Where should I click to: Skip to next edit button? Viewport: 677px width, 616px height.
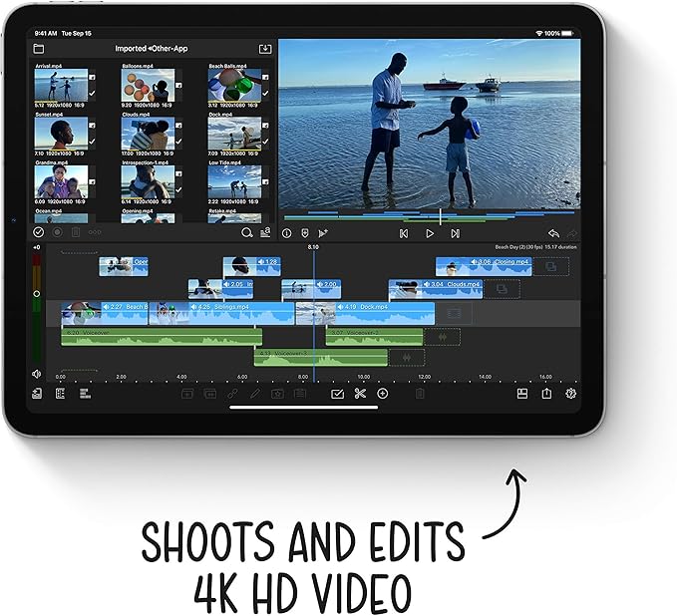(x=455, y=233)
